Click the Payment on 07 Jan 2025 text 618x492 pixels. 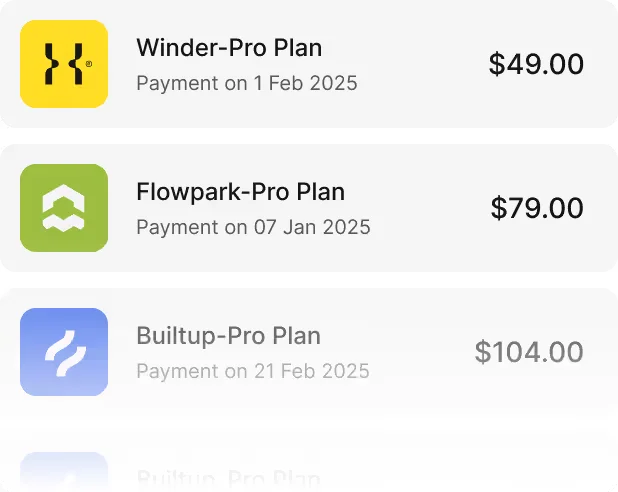point(253,227)
